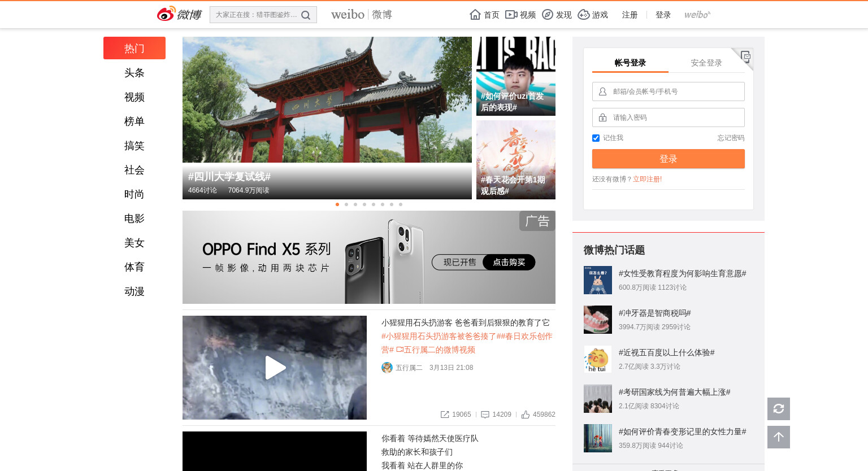Viewport: 868px width, 471px height.
Task: Click 点击购买 button in OPPO ad
Action: (509, 262)
